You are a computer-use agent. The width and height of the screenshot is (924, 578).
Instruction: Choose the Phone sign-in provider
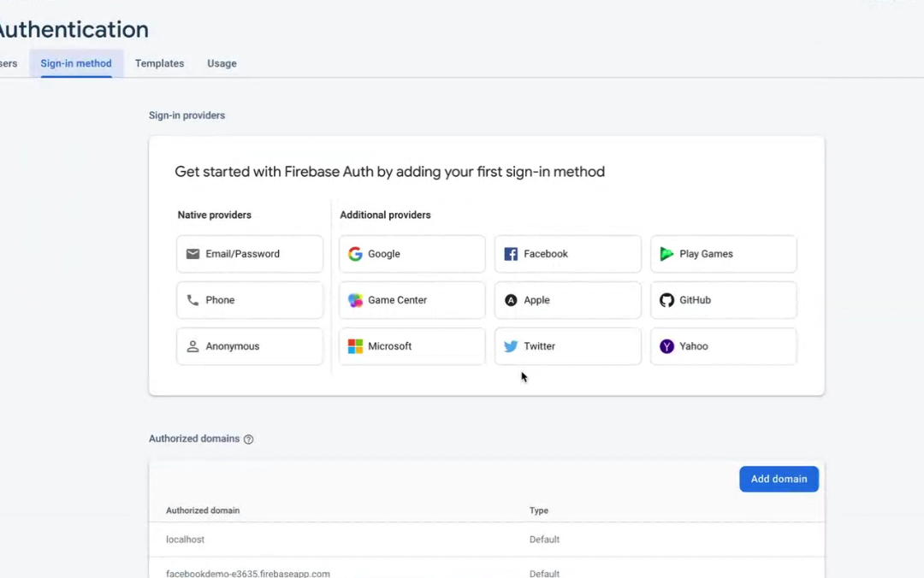tap(250, 300)
